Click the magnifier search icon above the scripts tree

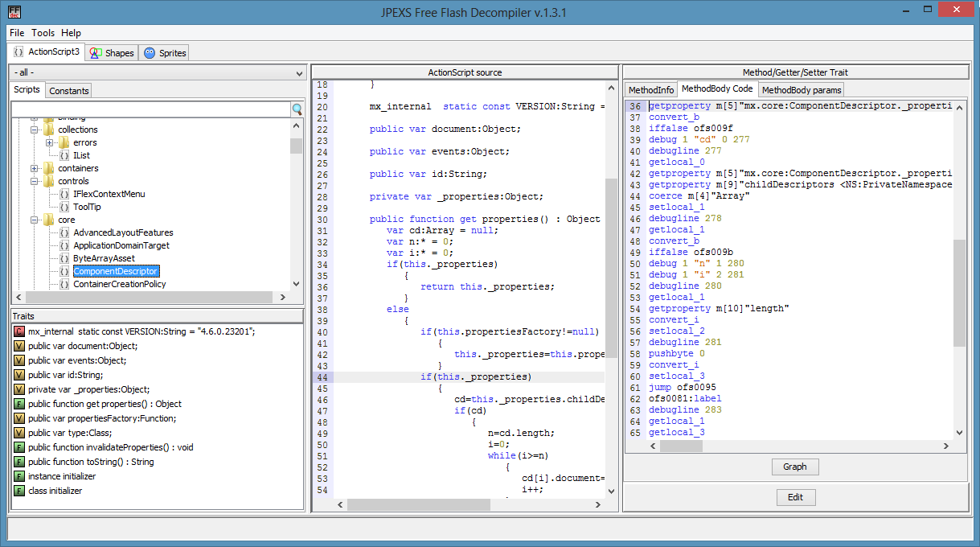(x=297, y=109)
